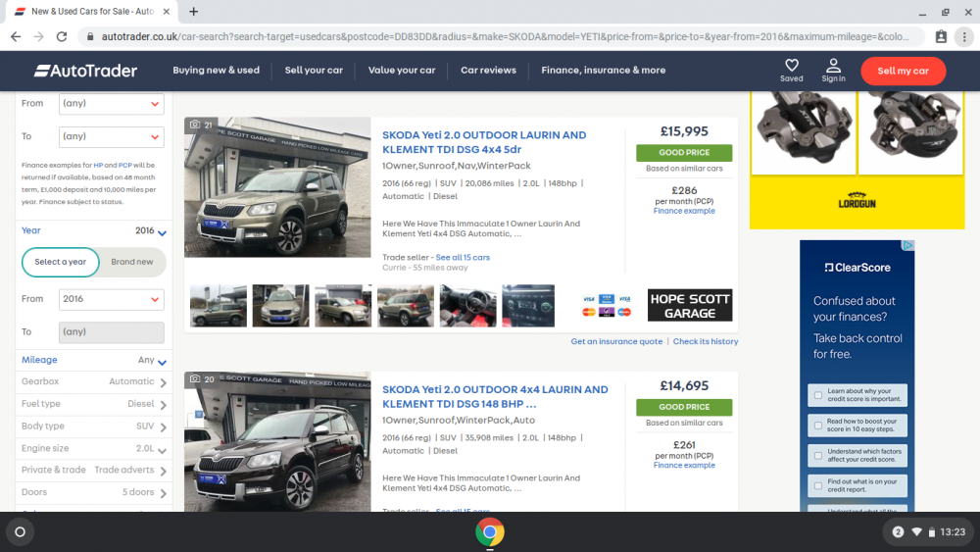Viewport: 980px width, 552px height.
Task: Collapse the Year filter section
Action: point(94,230)
